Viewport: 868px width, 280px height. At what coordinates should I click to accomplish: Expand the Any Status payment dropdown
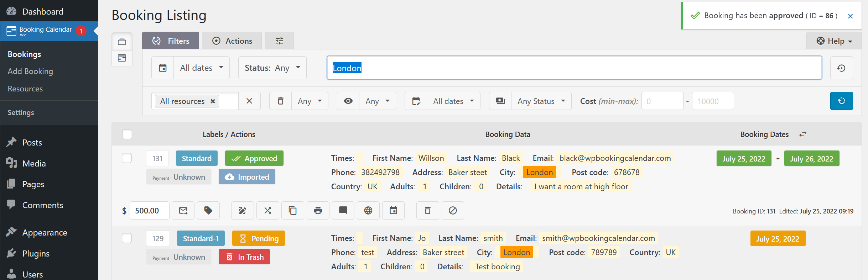click(541, 101)
